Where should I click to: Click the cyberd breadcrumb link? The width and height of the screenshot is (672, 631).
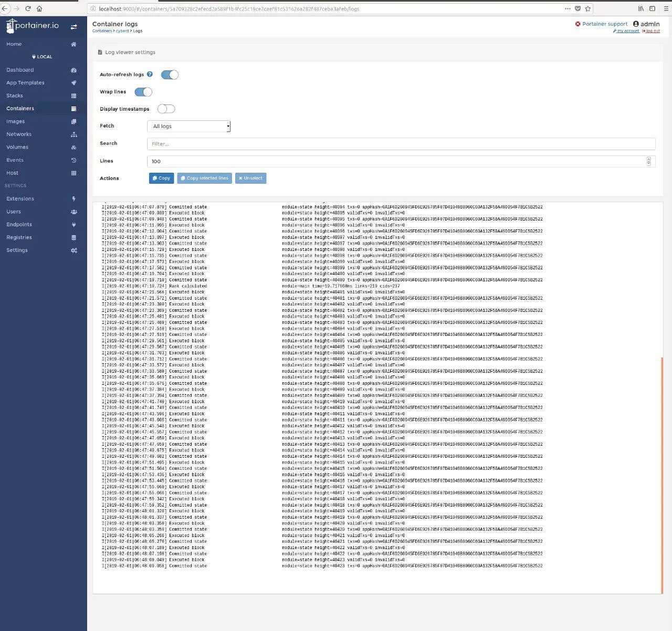[x=122, y=31]
